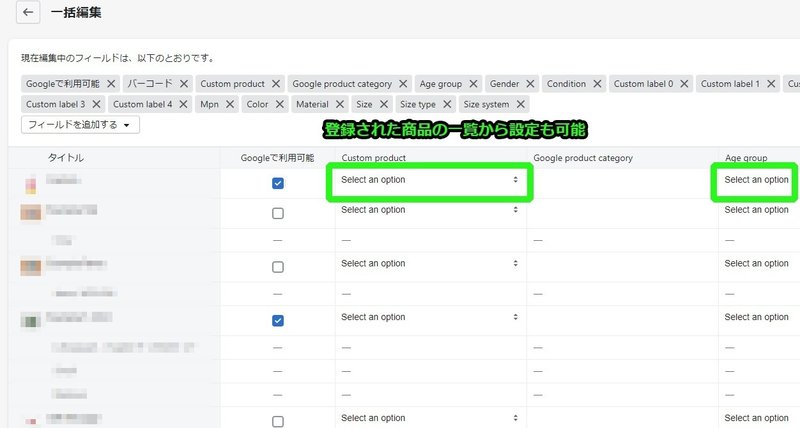Remove the Custom product field tag
Image resolution: width=800 pixels, height=428 pixels.
[x=276, y=84]
